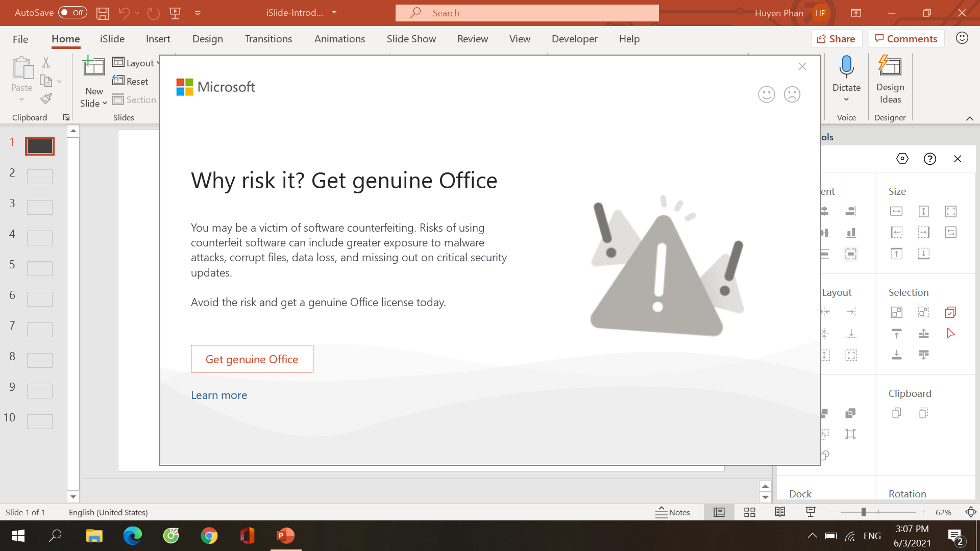The image size is (980, 551).
Task: Click the Learn more link
Action: [x=219, y=395]
